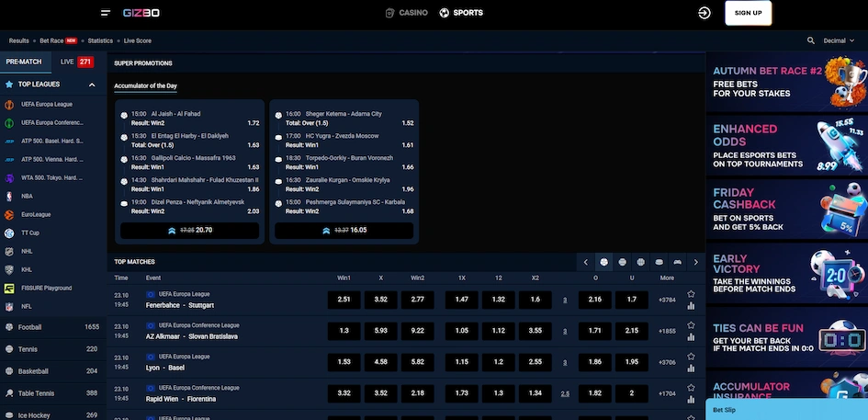Filter Top Matches by ice hockey icon
The image size is (868, 420).
coord(659,262)
